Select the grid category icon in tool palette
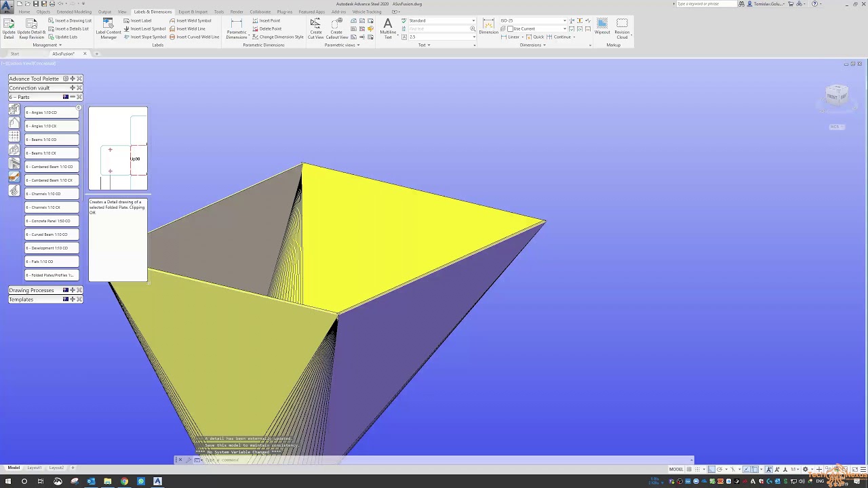The height and width of the screenshot is (488, 868). 14,136
